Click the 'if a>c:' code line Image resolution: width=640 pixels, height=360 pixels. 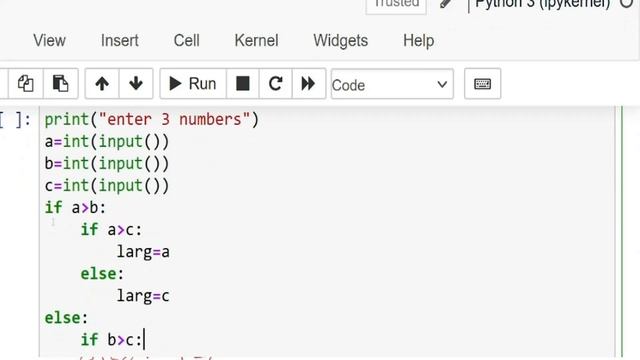point(111,230)
